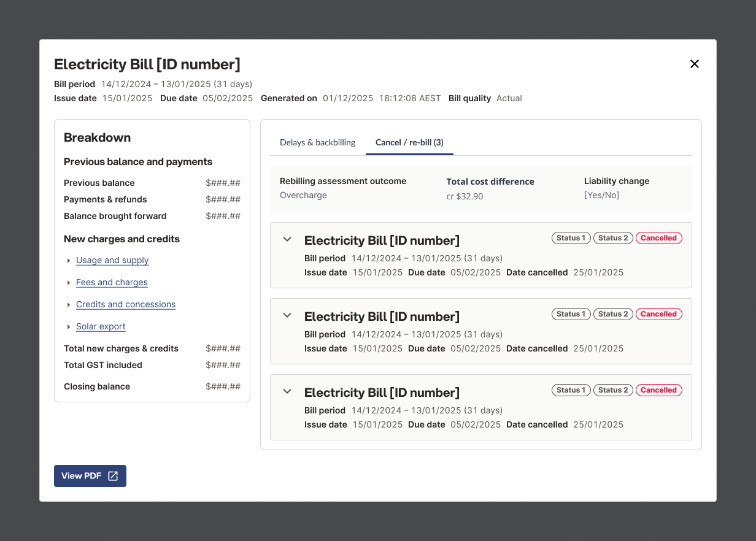Click external-link icon on View PDF
Viewport: 756px width, 541px height.
[x=113, y=476]
